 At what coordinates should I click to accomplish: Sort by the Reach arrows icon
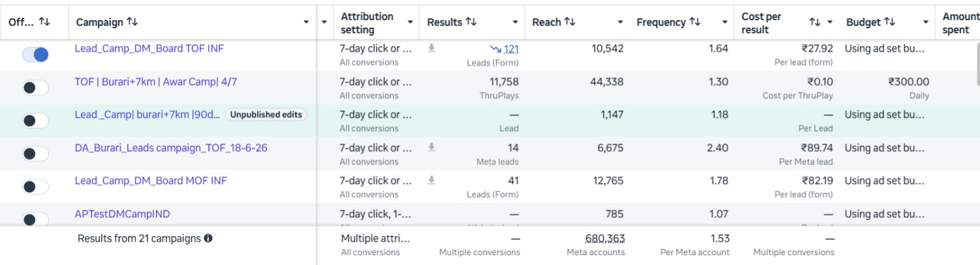(570, 22)
